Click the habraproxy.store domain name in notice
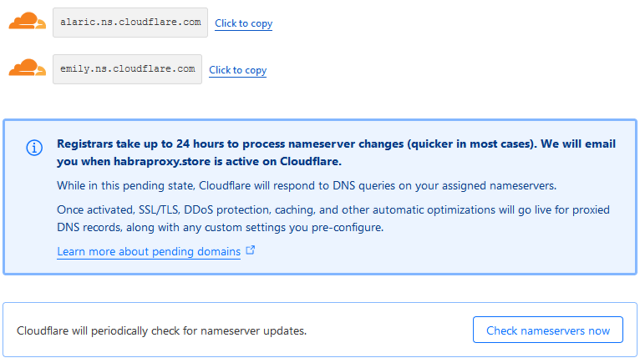This screenshot has width=640, height=363. tap(162, 162)
